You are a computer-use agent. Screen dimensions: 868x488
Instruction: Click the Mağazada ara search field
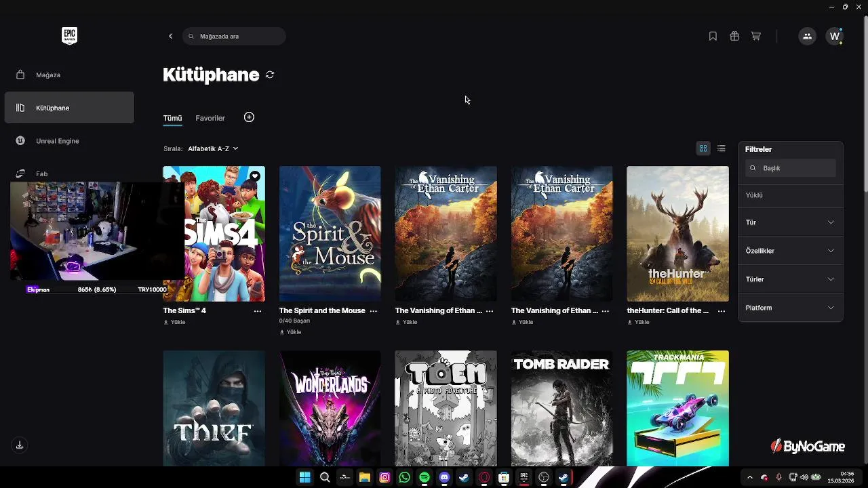click(234, 36)
